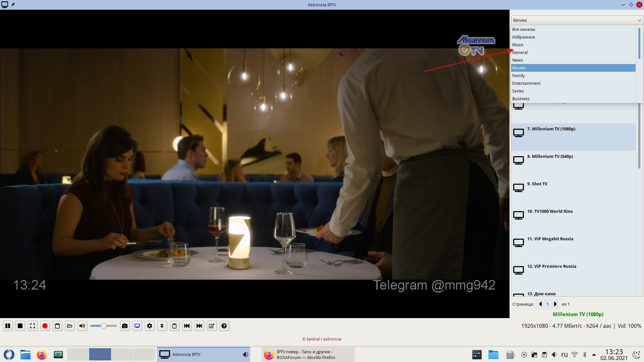Take a screenshot with camera icon
Image resolution: width=644 pixels, height=362 pixels.
pyautogui.click(x=125, y=326)
